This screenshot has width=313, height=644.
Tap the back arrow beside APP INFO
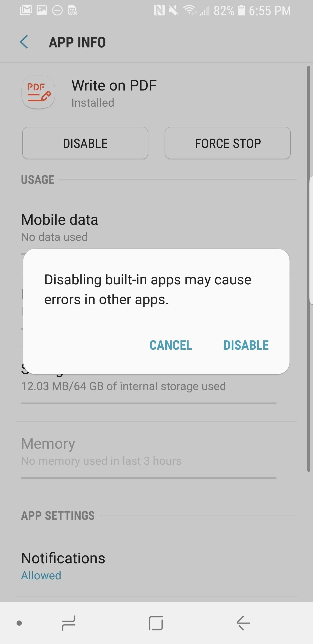pos(24,42)
